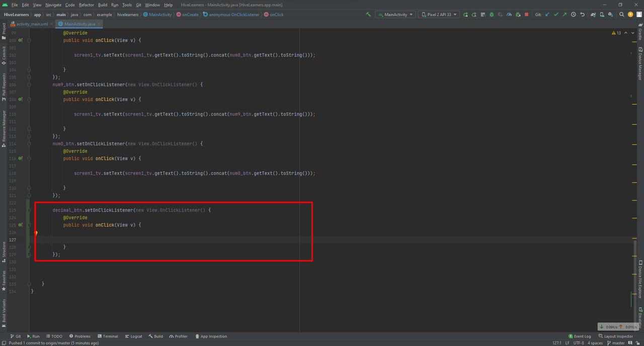Open the Refactor menu
Screen dimensions: 644x346
(87, 5)
